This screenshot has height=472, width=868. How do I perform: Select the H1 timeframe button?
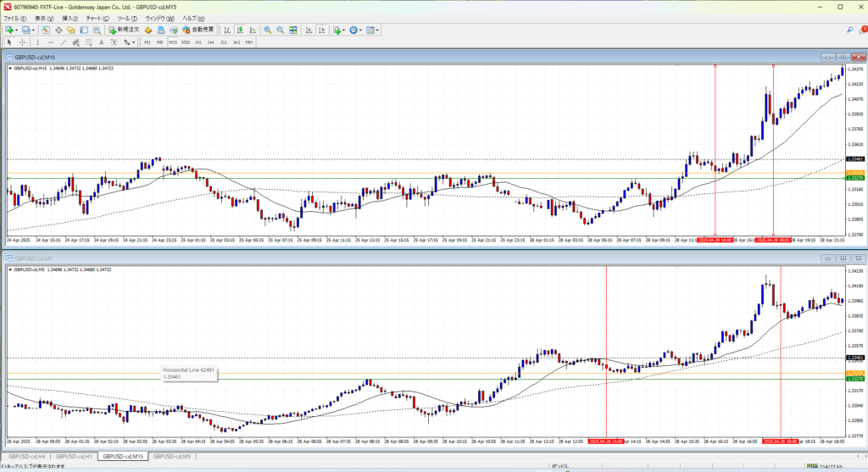pos(198,42)
